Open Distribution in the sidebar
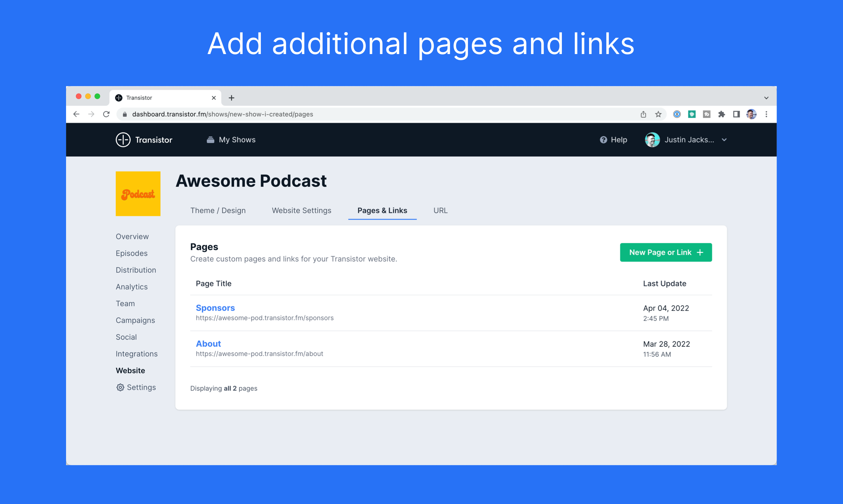This screenshot has width=843, height=504. tap(136, 270)
